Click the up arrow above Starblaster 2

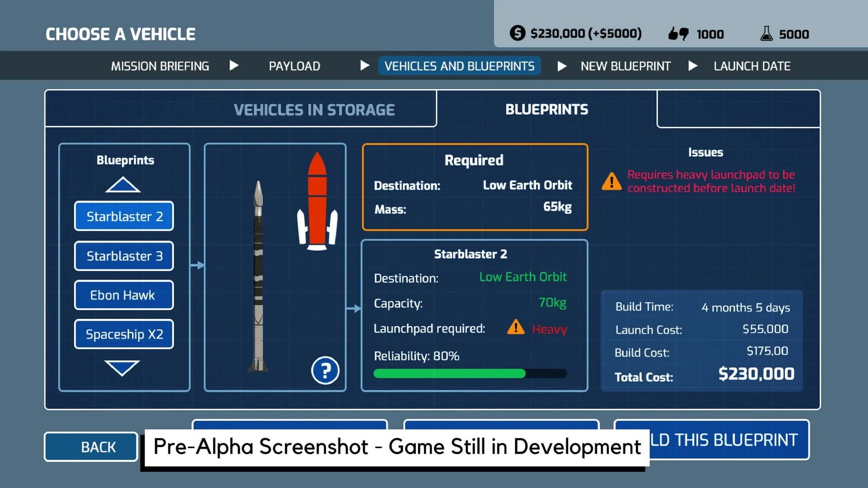[x=123, y=184]
